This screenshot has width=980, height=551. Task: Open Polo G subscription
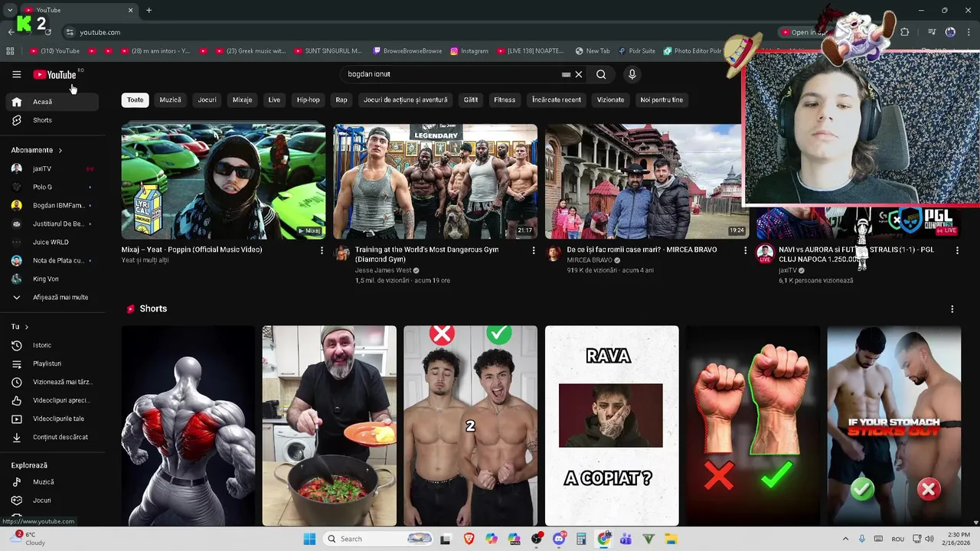click(52, 187)
